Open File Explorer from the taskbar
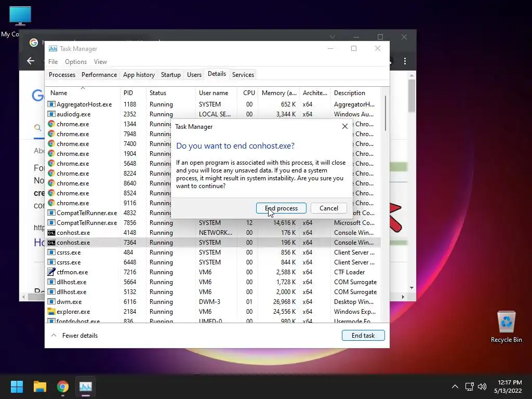Screen dimensions: 532x399 pyautogui.click(x=39, y=387)
